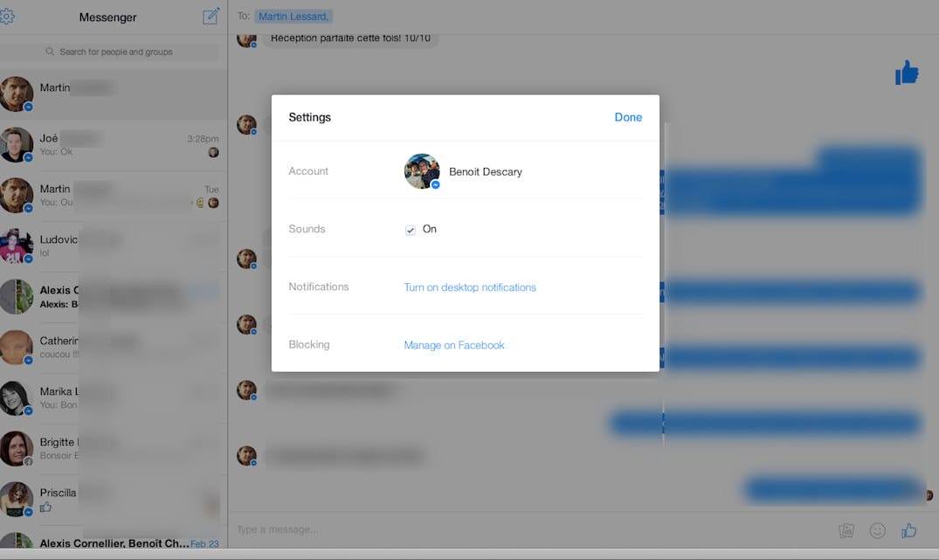Select the Alexis Cornellier group conversation
This screenshot has width=939, height=560.
[114, 542]
